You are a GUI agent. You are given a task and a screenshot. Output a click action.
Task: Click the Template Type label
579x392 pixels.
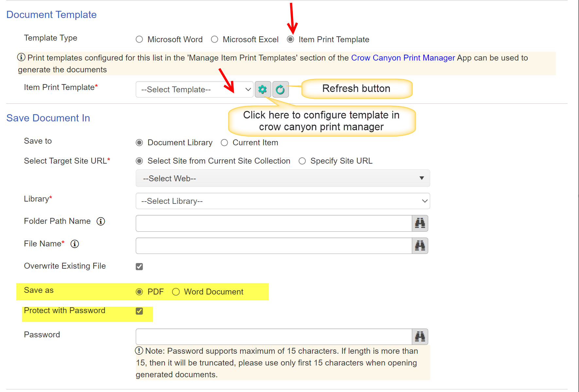[51, 38]
